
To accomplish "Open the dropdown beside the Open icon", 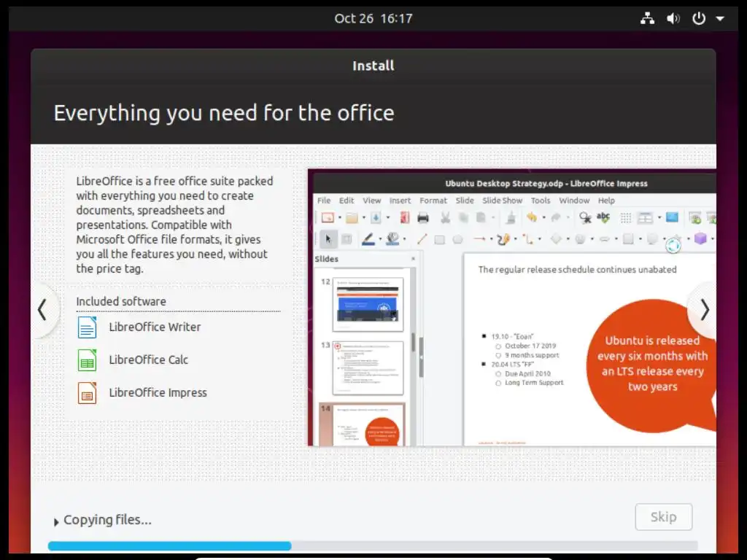I will (x=363, y=218).
